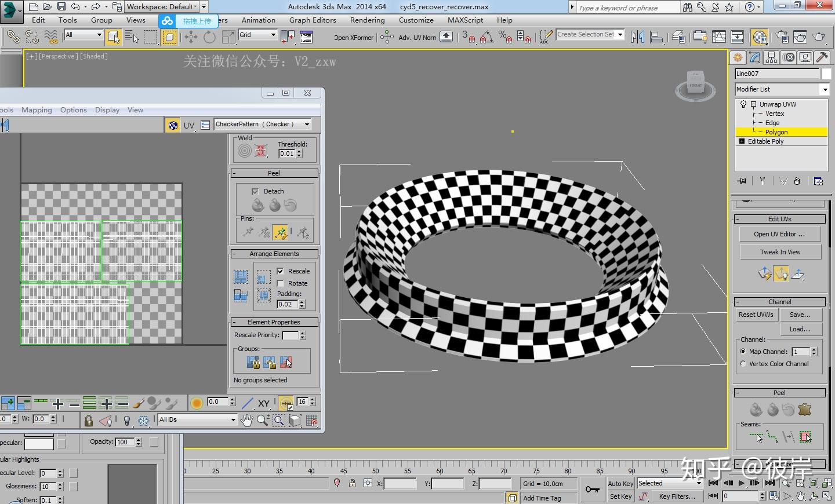Click the Open UV Editor button
Viewport: 835px width, 504px height.
(779, 234)
